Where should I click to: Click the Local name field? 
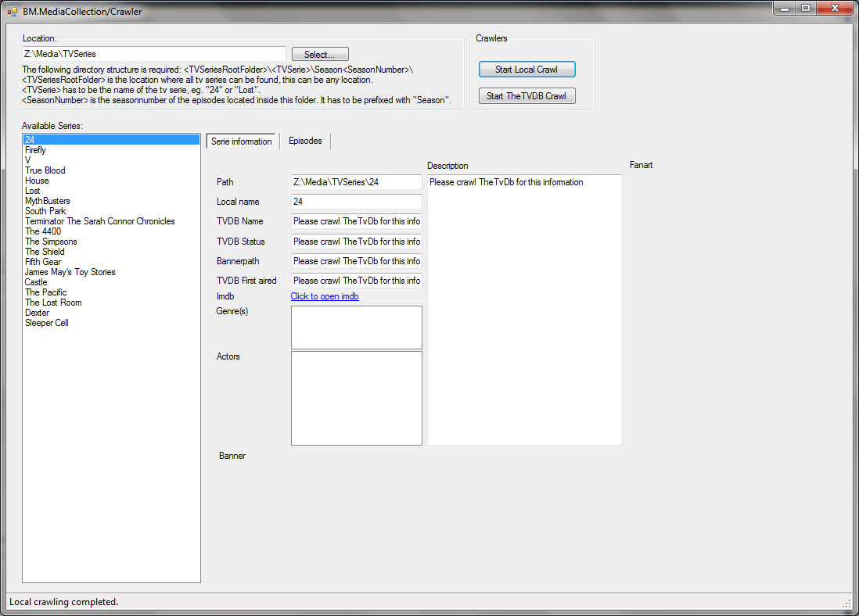point(356,202)
